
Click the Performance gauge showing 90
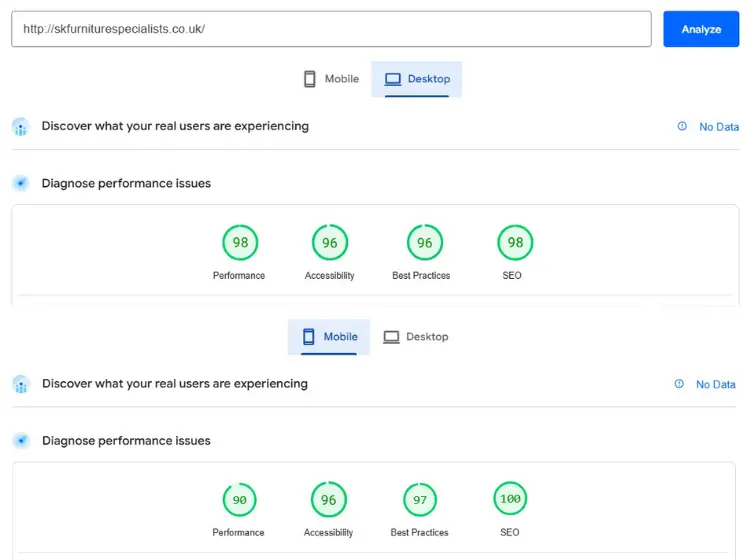click(x=239, y=499)
